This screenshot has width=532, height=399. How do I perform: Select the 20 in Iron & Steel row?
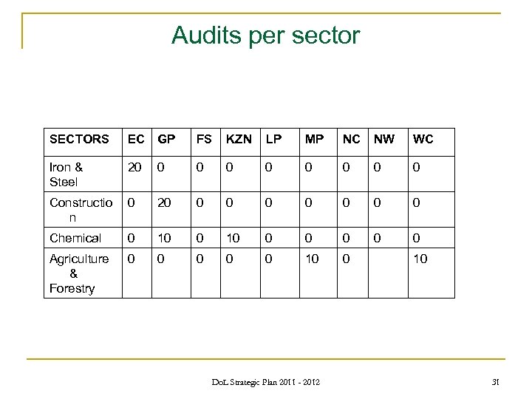coord(134,167)
